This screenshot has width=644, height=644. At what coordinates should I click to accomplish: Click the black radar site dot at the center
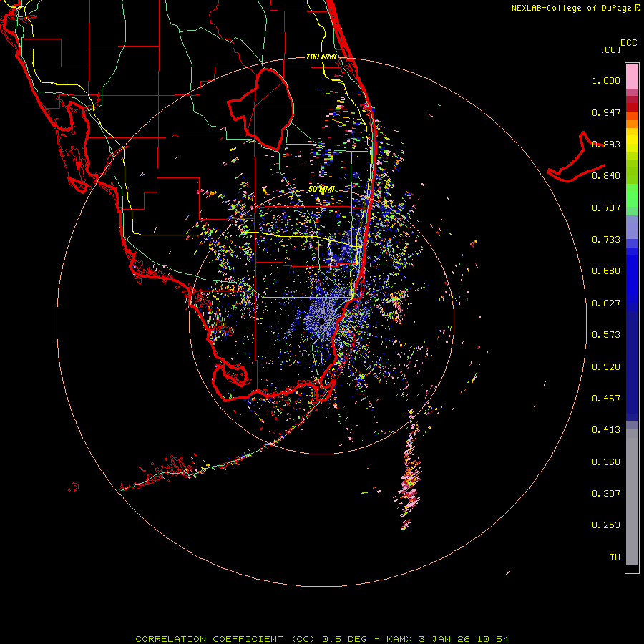tap(323, 321)
